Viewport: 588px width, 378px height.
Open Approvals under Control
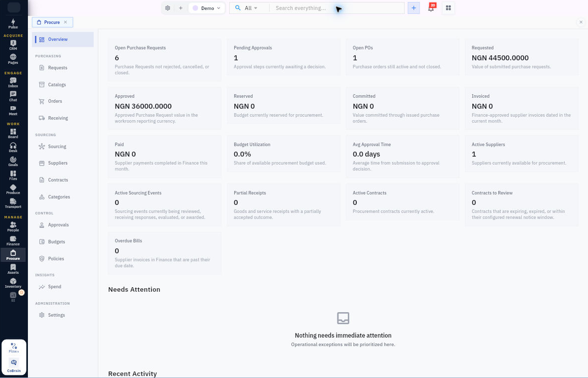(x=63, y=225)
